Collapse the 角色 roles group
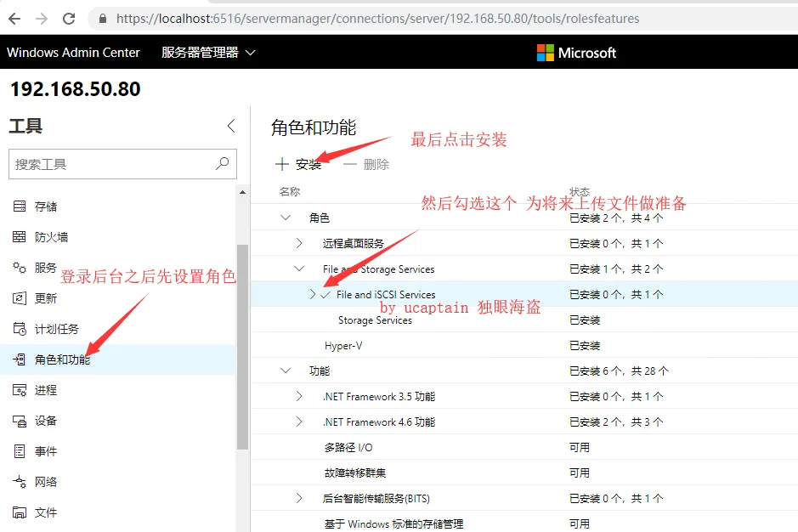 pyautogui.click(x=286, y=218)
